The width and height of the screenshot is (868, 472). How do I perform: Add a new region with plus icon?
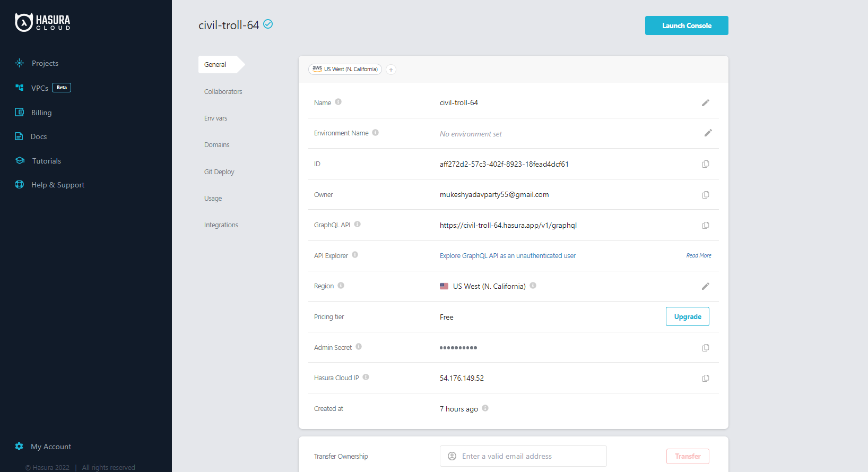click(391, 70)
